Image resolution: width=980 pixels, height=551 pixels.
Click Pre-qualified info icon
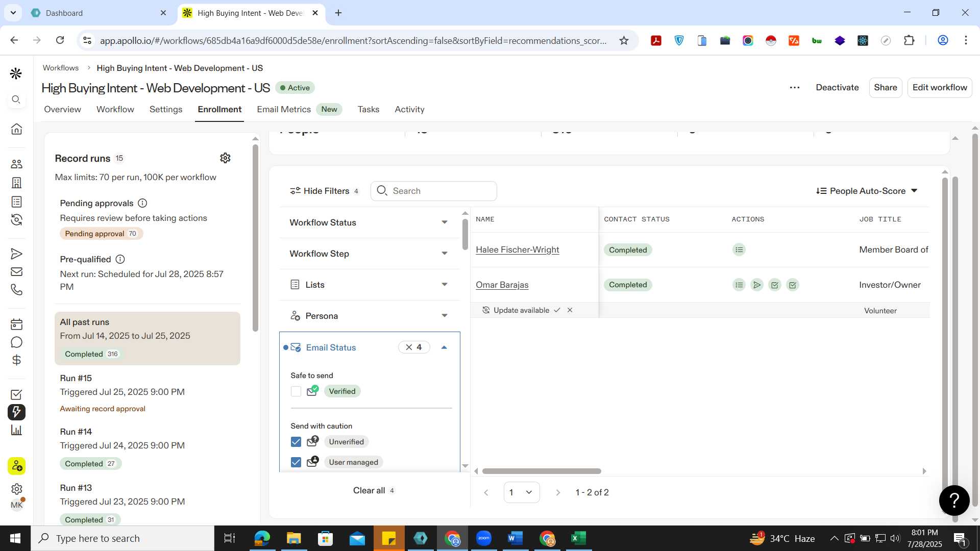[x=120, y=259]
